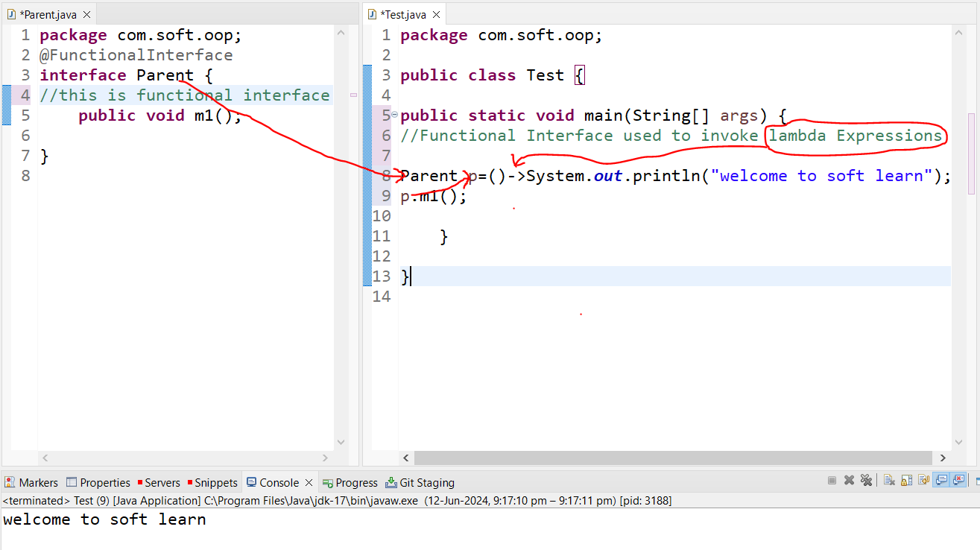Toggle Scroll Lock in the console
Viewport: 980px width, 550px height.
pos(906,481)
